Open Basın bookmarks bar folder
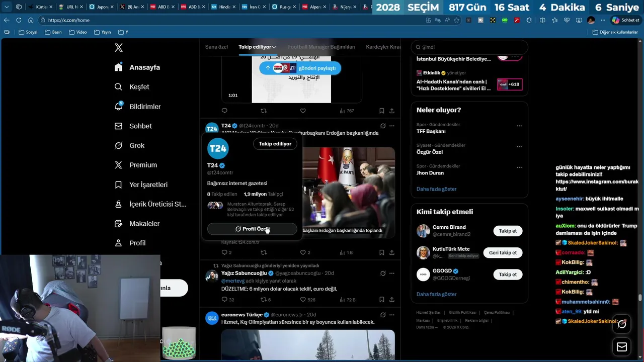 pyautogui.click(x=53, y=32)
